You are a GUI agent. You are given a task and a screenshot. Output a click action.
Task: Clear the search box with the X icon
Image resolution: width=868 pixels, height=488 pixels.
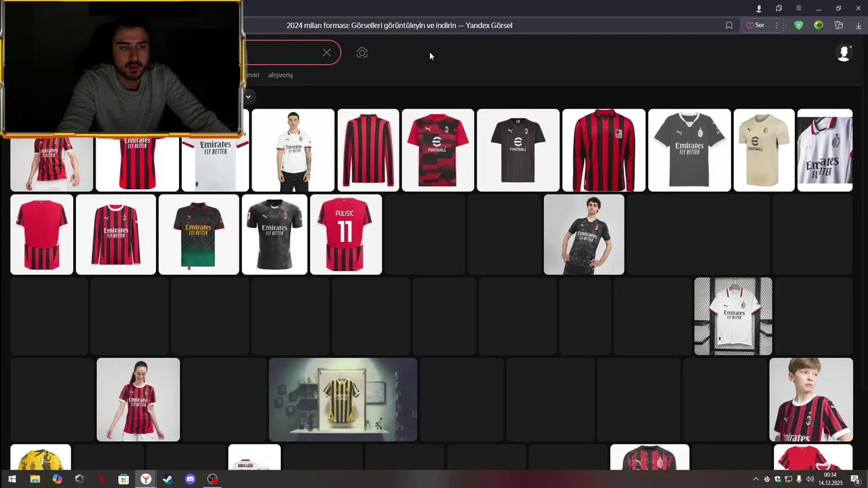327,53
